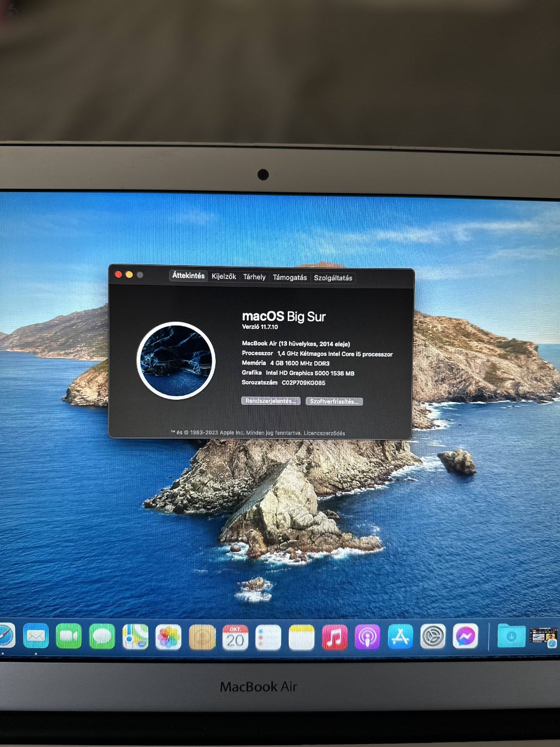Open the Szolgáltatás tab

pos(333,278)
